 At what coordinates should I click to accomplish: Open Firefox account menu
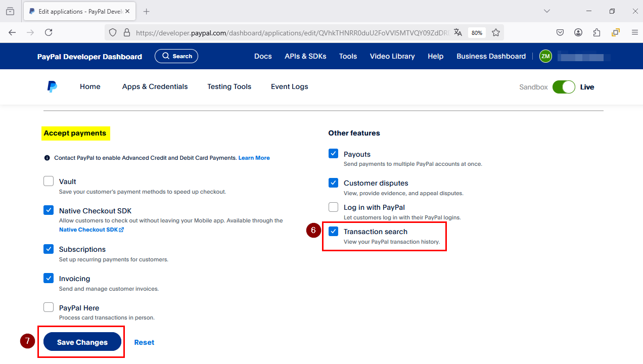(x=578, y=32)
